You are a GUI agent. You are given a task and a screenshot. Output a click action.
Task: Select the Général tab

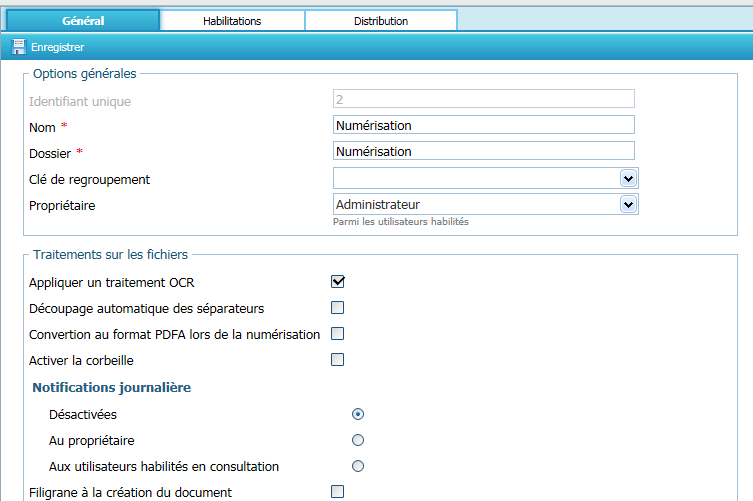[x=83, y=20]
